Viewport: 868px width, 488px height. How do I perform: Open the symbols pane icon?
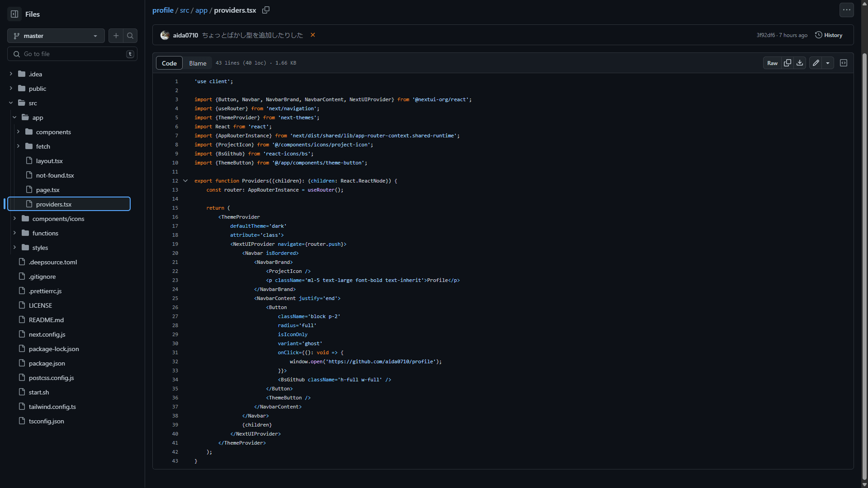844,63
